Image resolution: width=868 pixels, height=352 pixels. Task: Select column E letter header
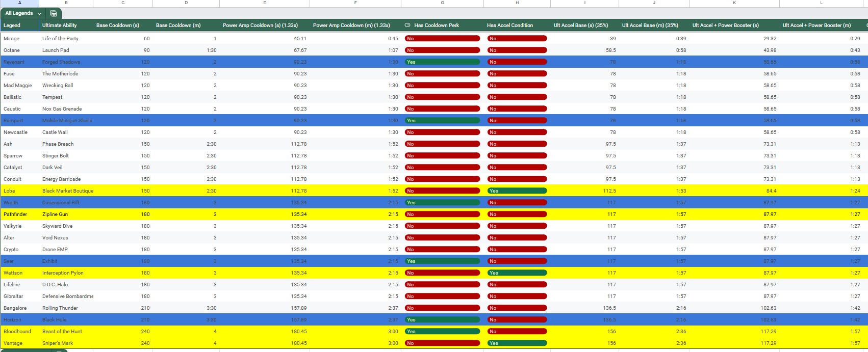(265, 3)
